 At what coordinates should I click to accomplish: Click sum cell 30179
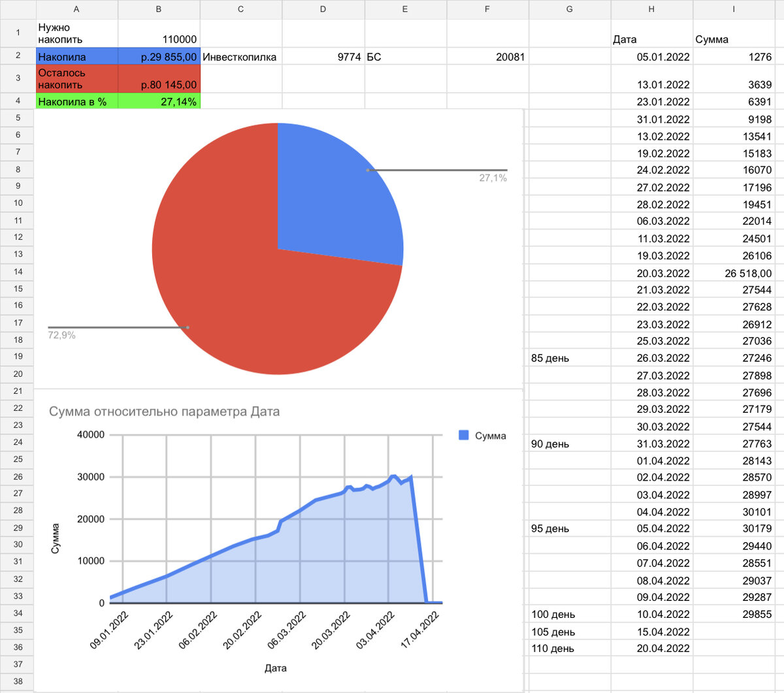coord(734,528)
